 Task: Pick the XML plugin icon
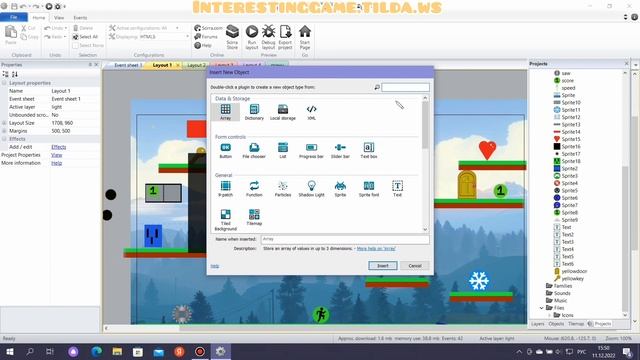pyautogui.click(x=311, y=112)
